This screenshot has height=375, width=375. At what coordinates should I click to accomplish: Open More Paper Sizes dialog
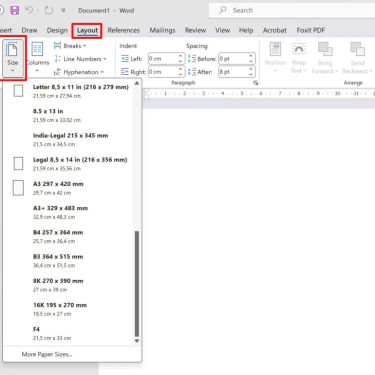72,354
